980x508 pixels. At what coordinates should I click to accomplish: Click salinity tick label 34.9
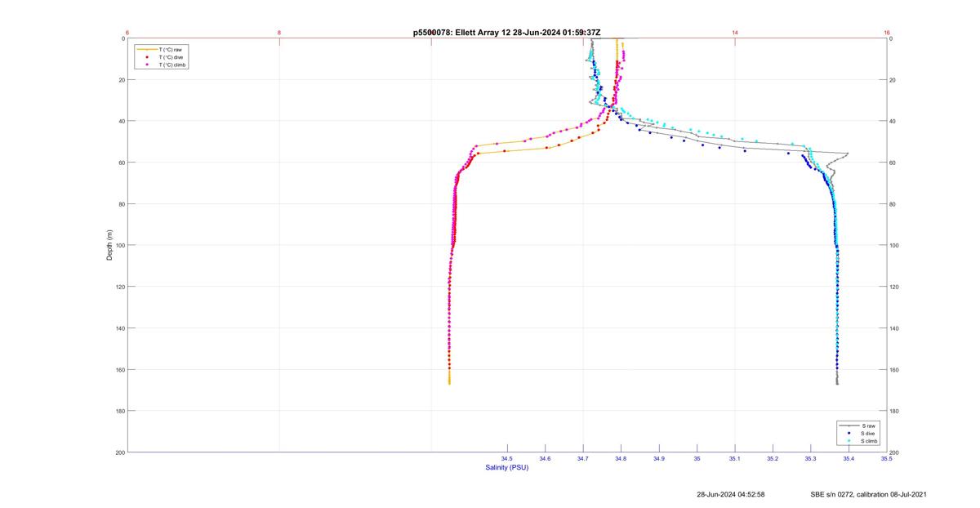(659, 459)
